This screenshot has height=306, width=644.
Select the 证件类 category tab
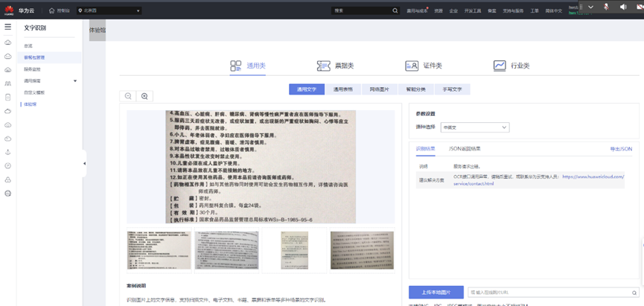pos(424,66)
